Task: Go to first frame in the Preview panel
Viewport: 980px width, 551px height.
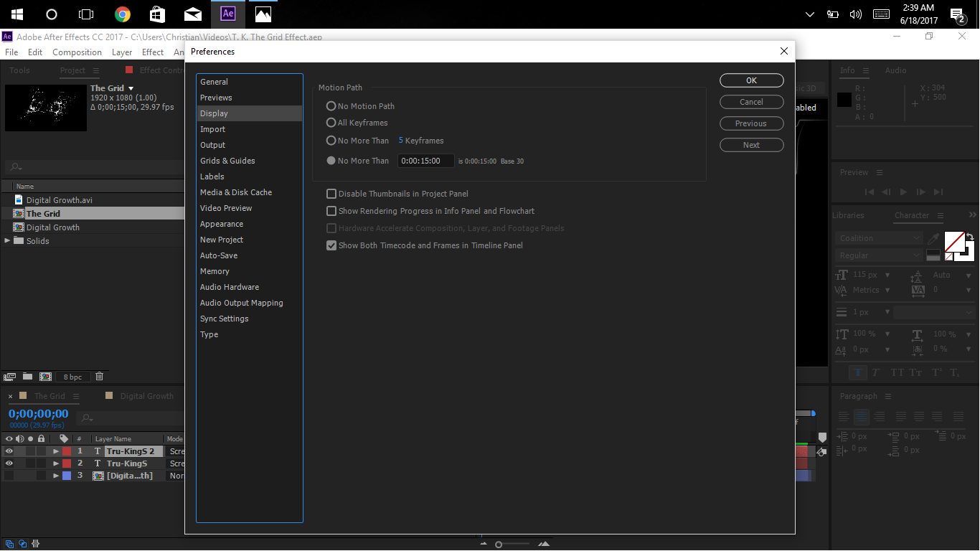Action: click(870, 192)
